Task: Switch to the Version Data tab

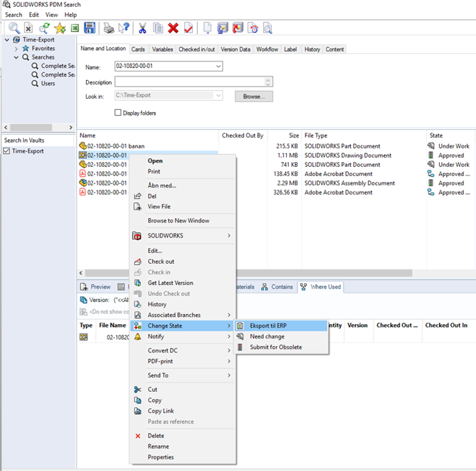Action: 235,49
